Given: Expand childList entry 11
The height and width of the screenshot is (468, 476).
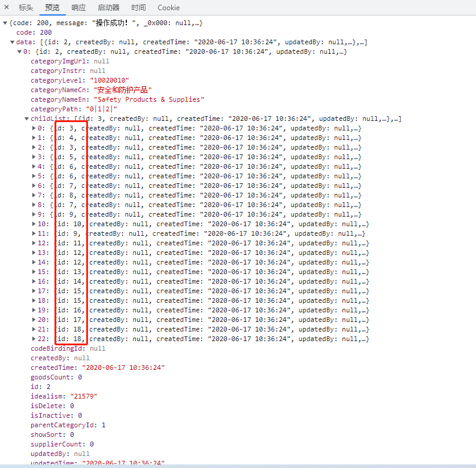Looking at the screenshot, I should pos(34,233).
